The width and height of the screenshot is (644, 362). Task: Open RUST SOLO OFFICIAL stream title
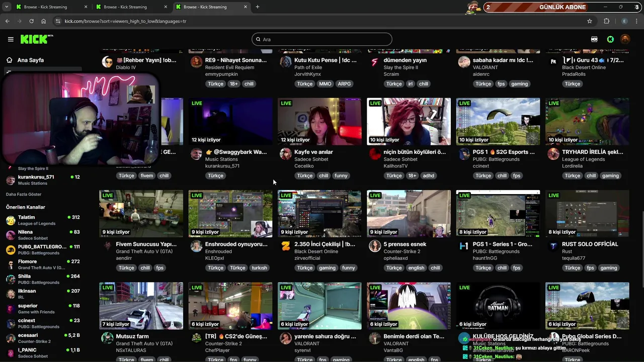(x=590, y=244)
